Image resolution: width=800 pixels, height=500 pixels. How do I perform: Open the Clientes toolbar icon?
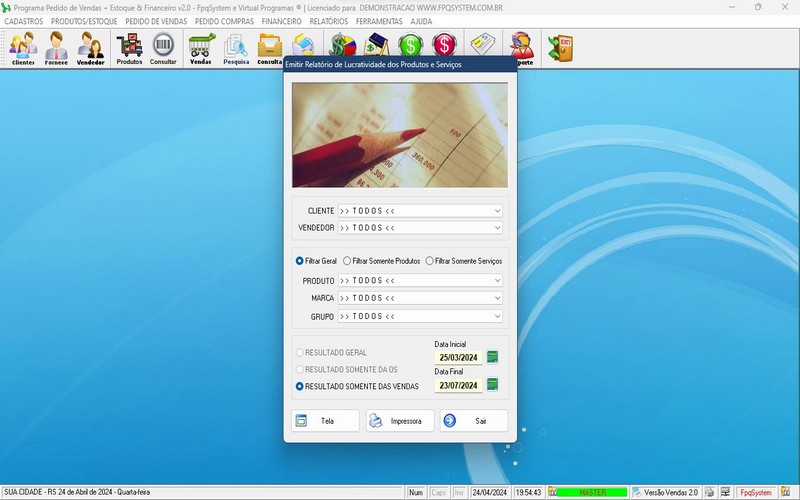(23, 47)
